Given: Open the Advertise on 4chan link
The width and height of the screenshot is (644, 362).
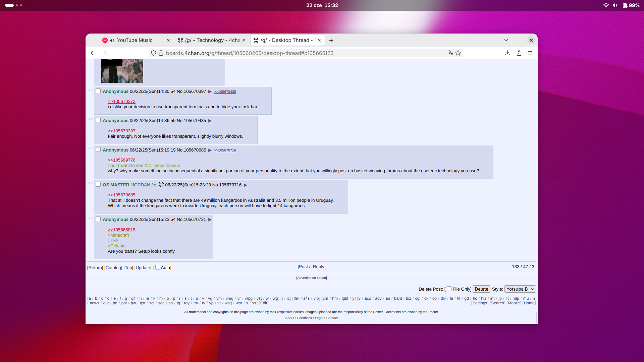Looking at the screenshot, I should click(x=312, y=278).
